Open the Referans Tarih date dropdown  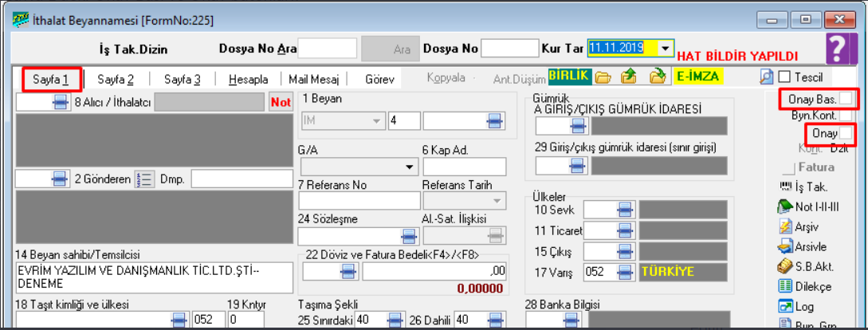click(x=496, y=200)
